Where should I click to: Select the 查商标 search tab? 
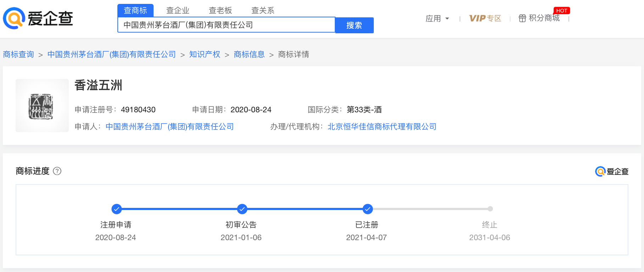tap(135, 10)
